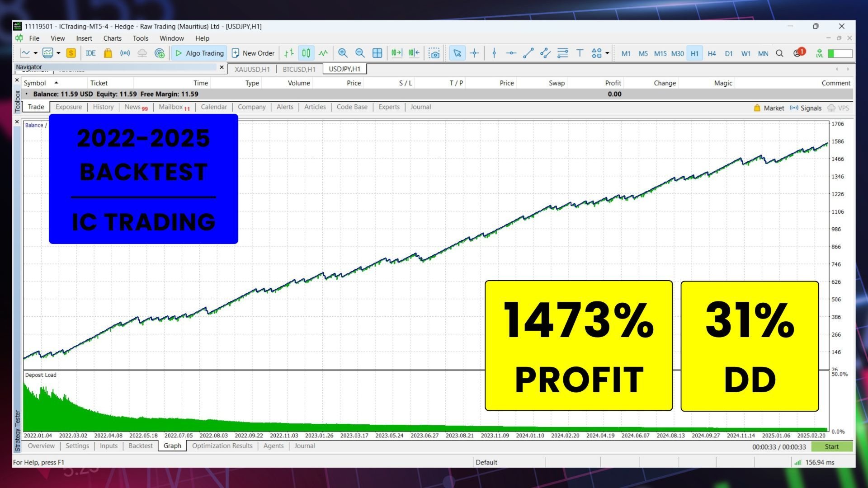Screen dimensions: 868x488
Task: Select the vertical line drawing tool
Action: (494, 53)
